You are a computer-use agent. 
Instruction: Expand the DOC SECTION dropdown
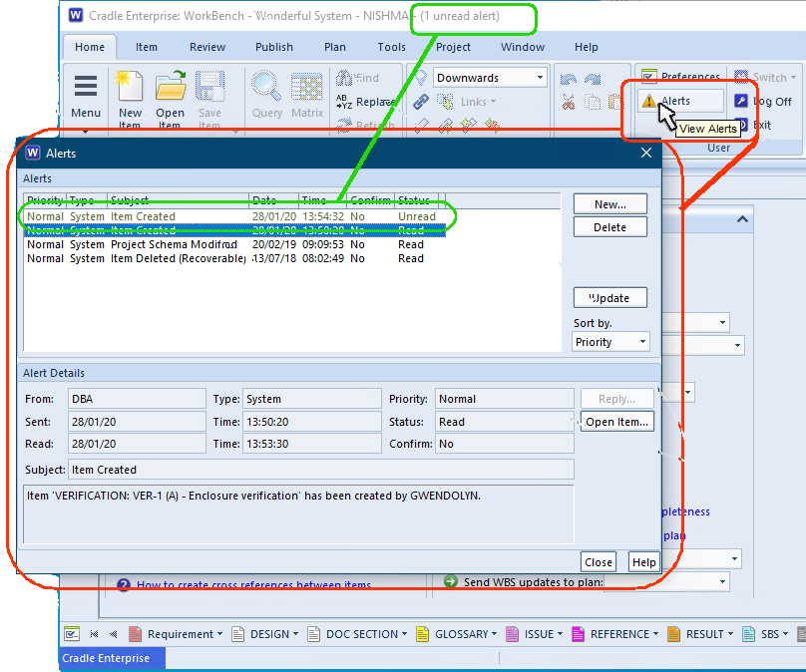click(x=405, y=634)
